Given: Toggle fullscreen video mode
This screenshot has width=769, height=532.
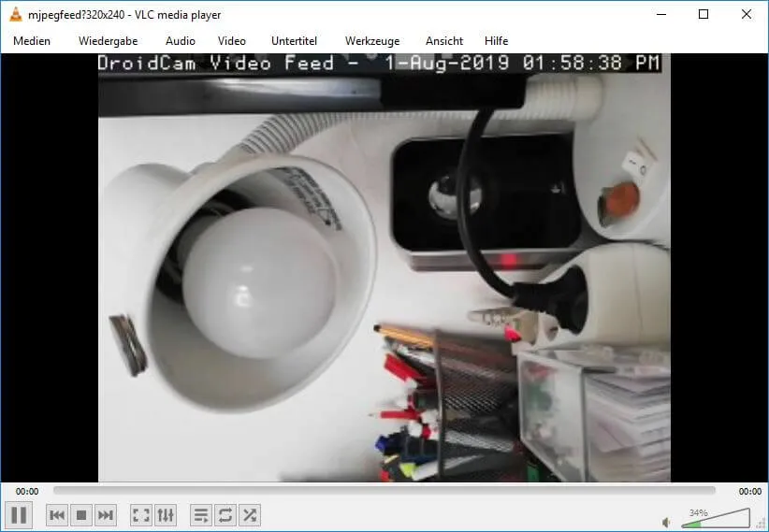Looking at the screenshot, I should 140,515.
